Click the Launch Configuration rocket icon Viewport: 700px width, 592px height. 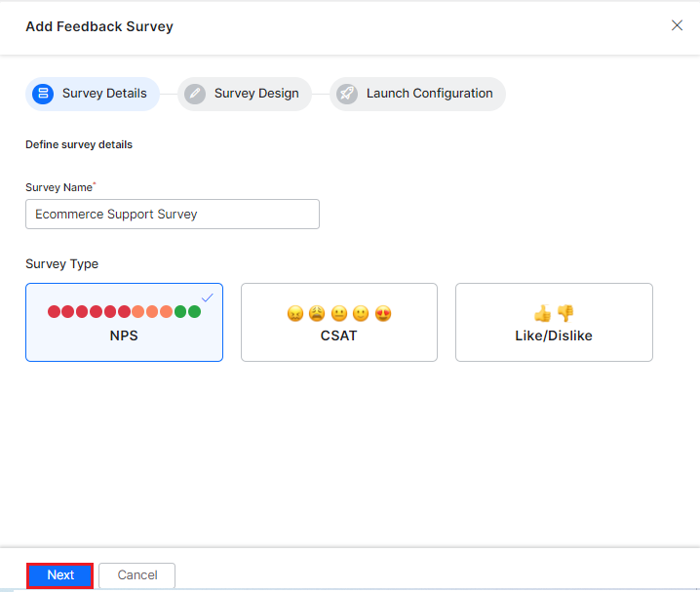[347, 94]
